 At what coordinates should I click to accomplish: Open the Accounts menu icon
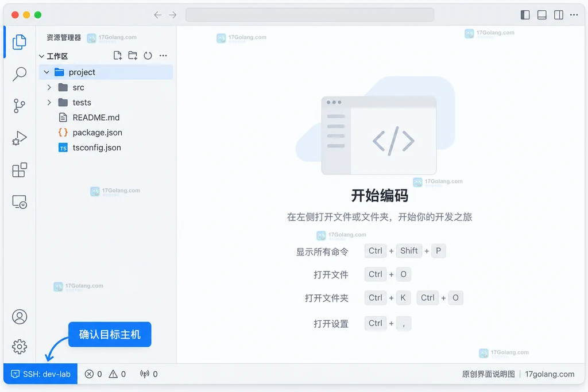coord(19,317)
